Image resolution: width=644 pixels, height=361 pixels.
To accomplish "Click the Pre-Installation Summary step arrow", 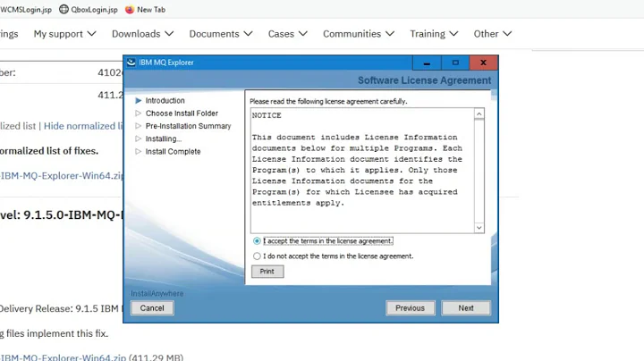I will point(139,126).
